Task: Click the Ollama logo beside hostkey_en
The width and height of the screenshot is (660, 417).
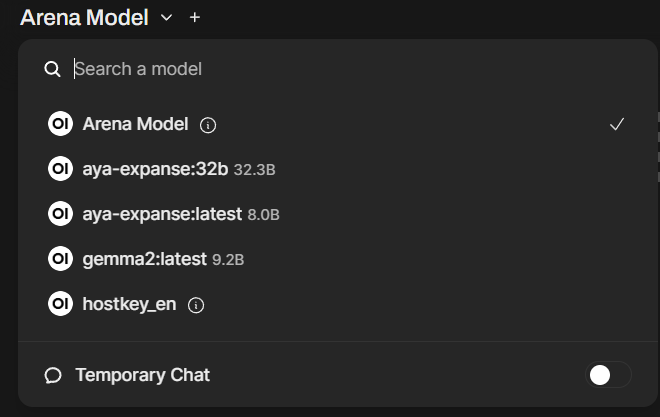Action: pyautogui.click(x=60, y=304)
